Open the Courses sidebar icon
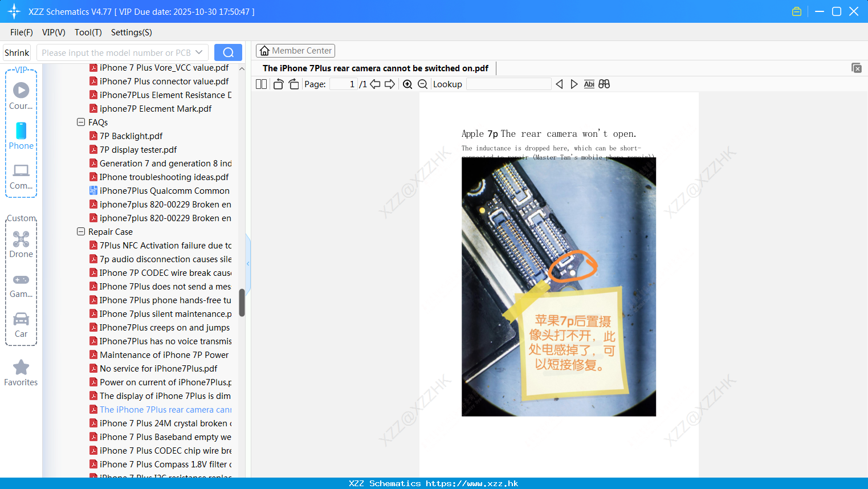 click(21, 95)
